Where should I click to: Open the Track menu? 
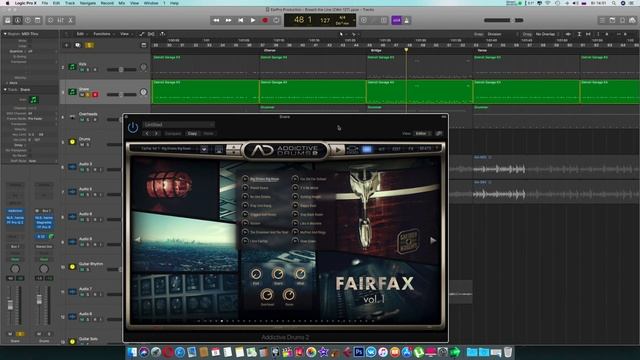point(70,3)
